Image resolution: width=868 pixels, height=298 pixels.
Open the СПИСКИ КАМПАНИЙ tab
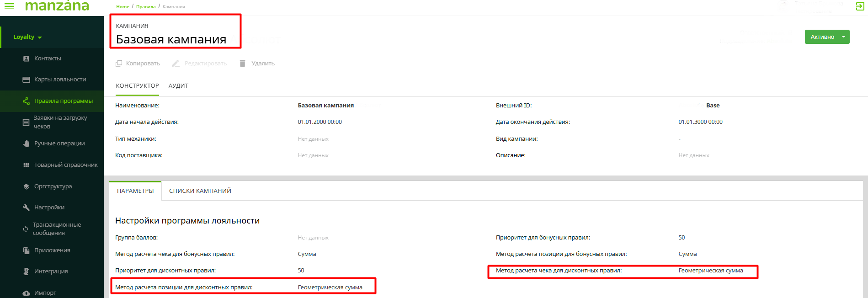tap(200, 191)
